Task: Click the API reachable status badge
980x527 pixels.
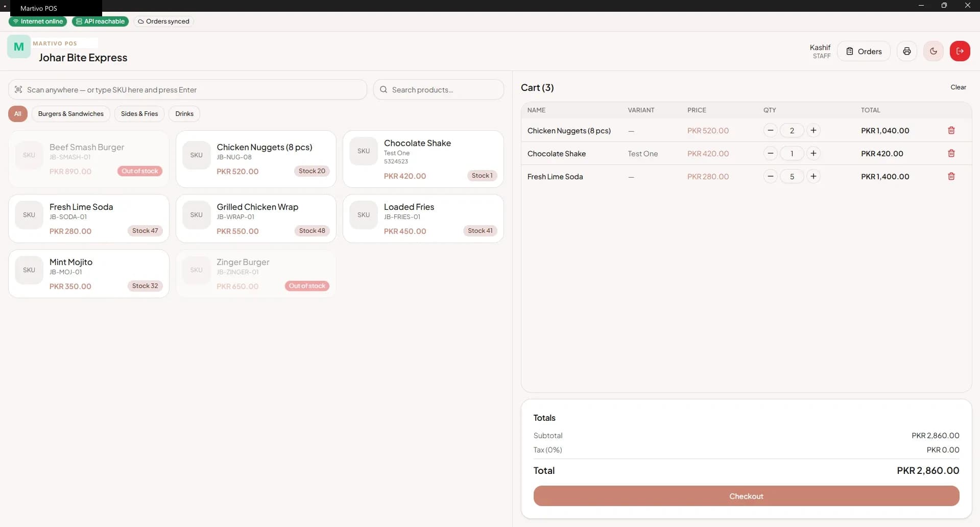Action: [x=100, y=21]
